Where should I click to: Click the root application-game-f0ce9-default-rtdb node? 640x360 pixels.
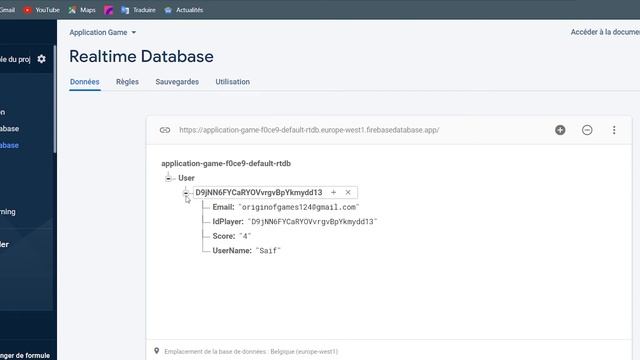pyautogui.click(x=226, y=163)
